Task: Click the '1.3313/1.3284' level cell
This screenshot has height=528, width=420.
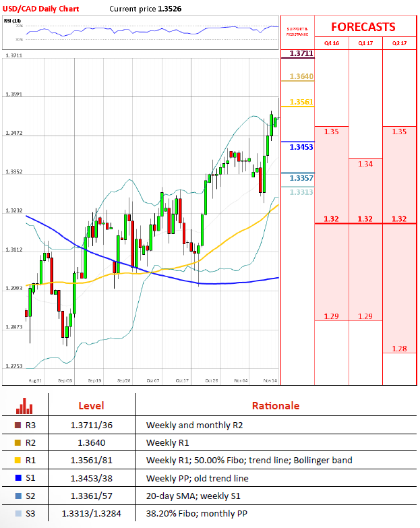Action: 92,514
